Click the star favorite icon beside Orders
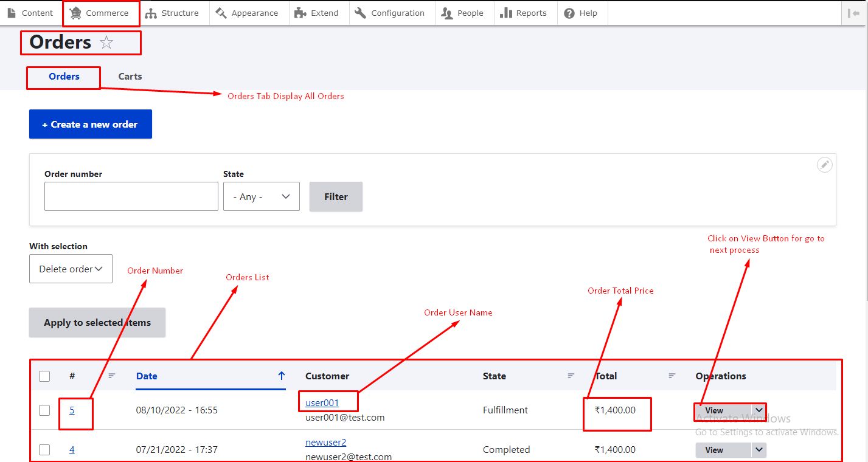 pos(106,43)
